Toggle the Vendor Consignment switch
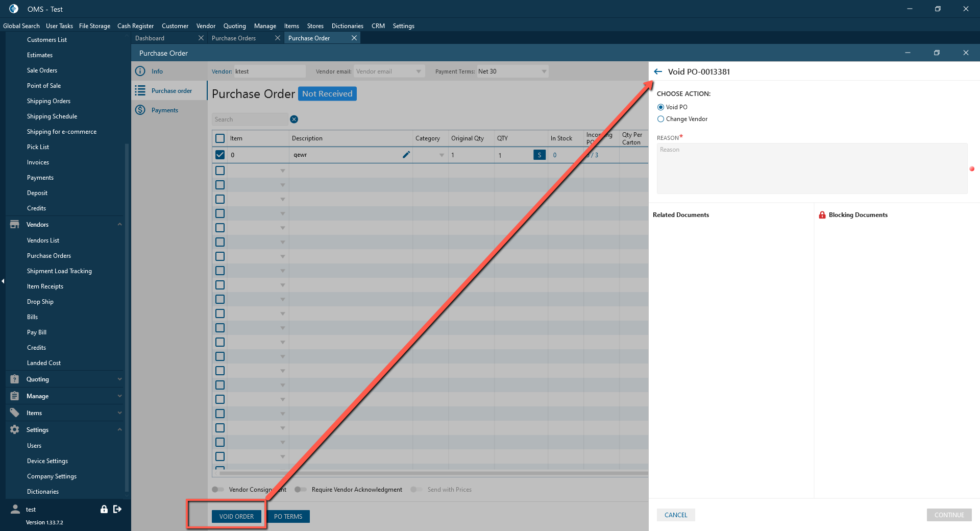Viewport: 980px width, 531px height. (218, 489)
